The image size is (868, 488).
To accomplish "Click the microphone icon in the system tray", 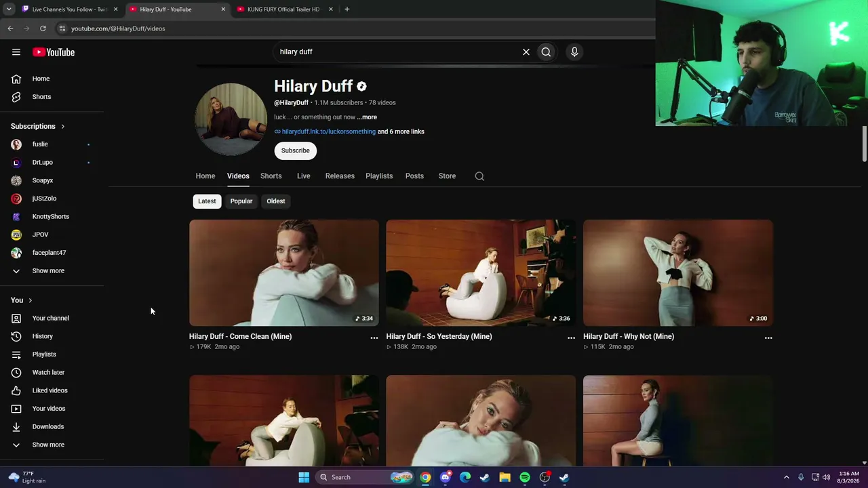I will click(x=801, y=477).
